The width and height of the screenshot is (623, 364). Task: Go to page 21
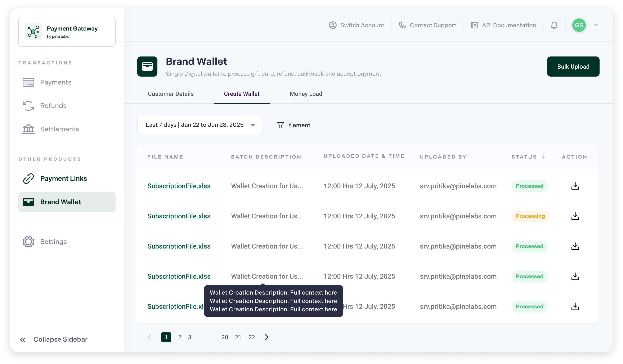click(238, 337)
